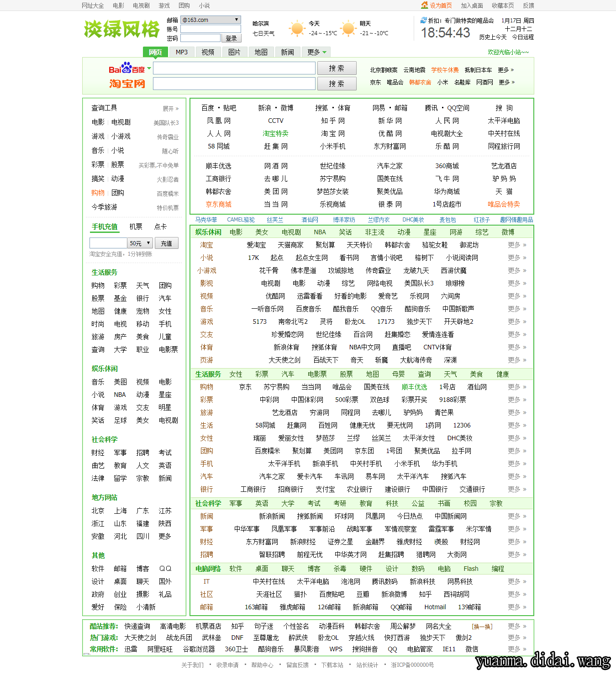Open the 七日天气 forecast link
The width and height of the screenshot is (616, 675).
[x=264, y=33]
